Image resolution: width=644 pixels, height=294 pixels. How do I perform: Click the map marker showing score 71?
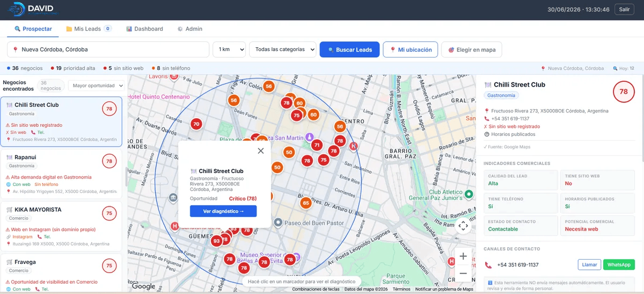[x=317, y=145]
